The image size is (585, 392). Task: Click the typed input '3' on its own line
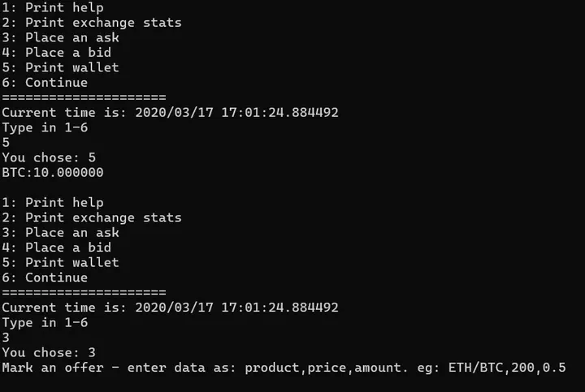6,338
